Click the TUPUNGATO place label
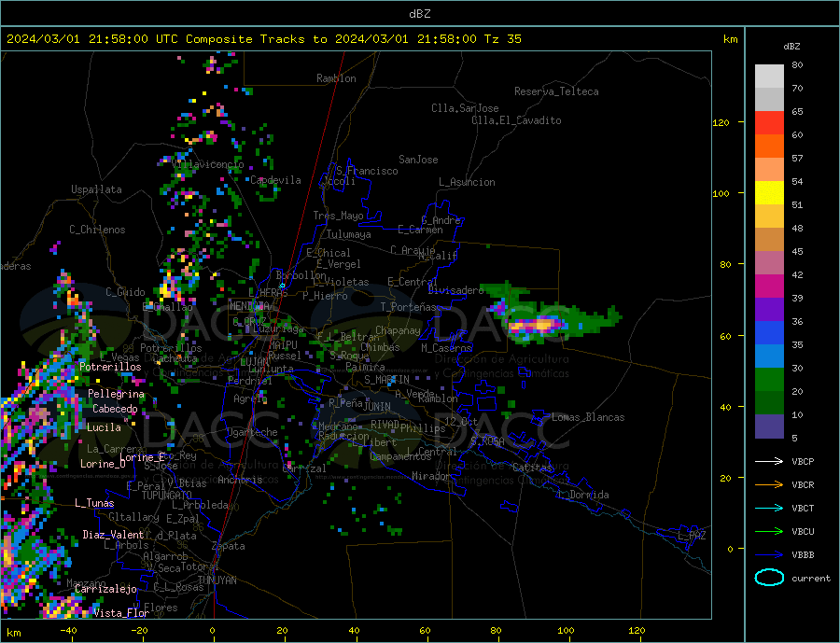 (167, 496)
